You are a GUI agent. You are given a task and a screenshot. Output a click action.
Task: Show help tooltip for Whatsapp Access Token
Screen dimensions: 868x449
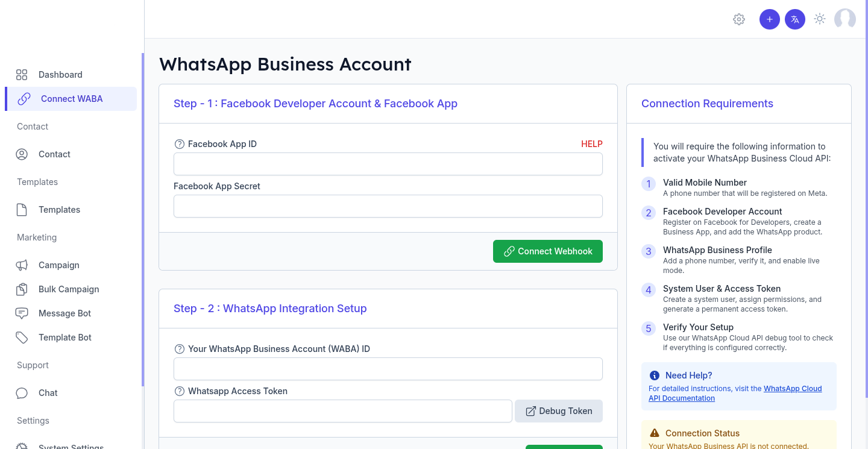coord(179,391)
